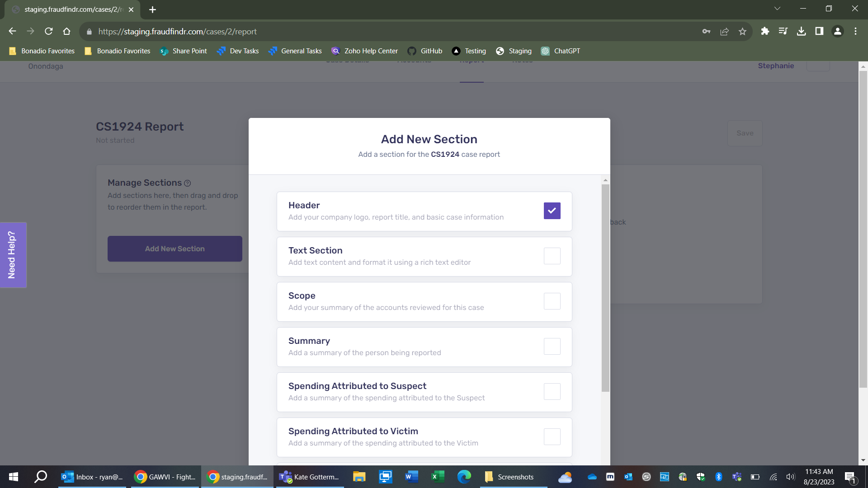The image size is (868, 488).
Task: Uncheck the Header section checkbox
Action: tap(552, 211)
